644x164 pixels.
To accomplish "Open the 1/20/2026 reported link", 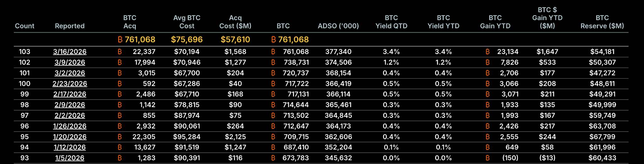I will (x=70, y=137).
